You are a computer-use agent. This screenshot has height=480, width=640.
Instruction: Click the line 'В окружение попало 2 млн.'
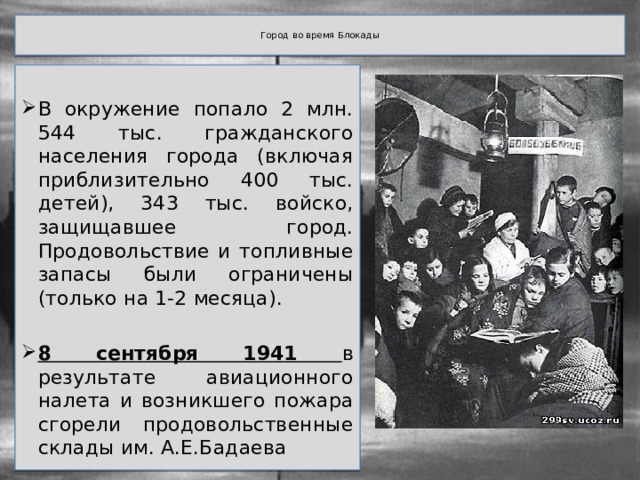pos(195,109)
